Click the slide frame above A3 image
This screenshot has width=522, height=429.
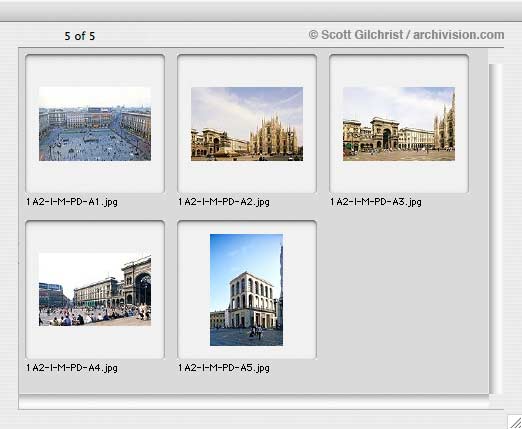399,71
